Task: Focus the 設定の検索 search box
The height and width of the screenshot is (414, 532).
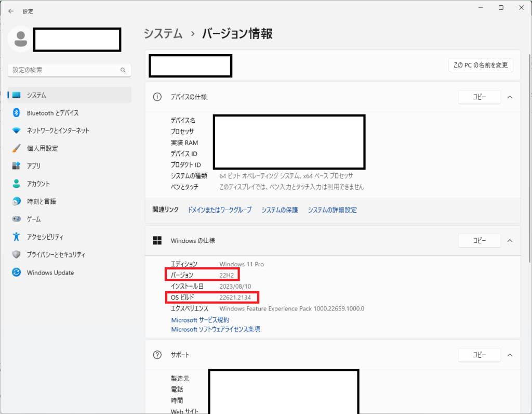Action: pos(69,70)
